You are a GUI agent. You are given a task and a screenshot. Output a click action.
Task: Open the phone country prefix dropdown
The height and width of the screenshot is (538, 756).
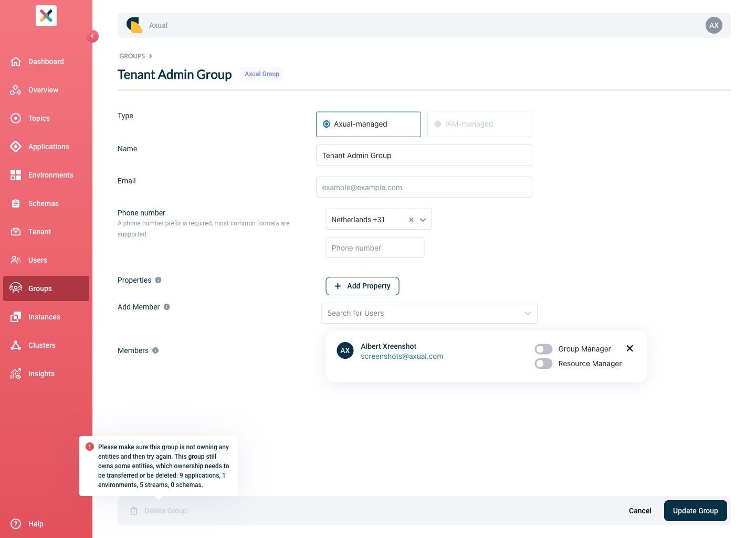pyautogui.click(x=423, y=220)
